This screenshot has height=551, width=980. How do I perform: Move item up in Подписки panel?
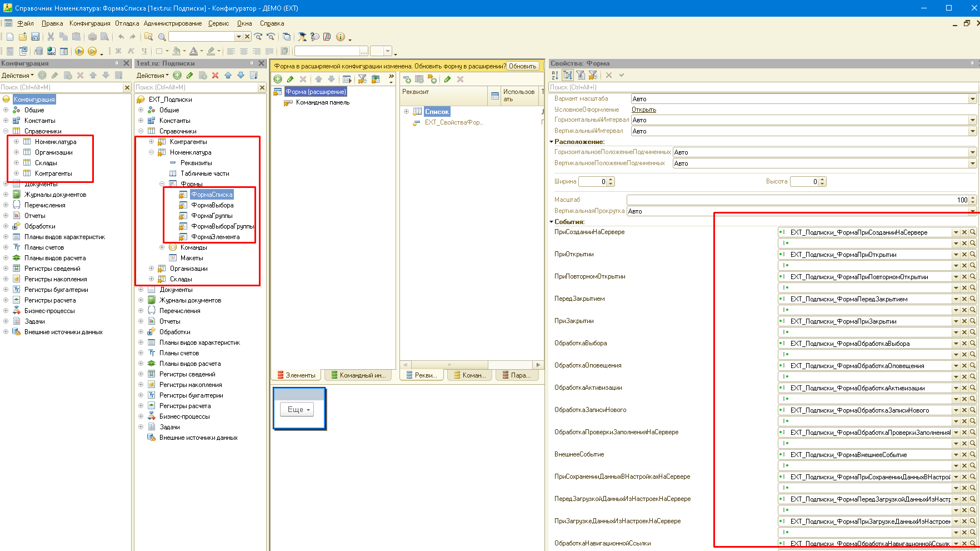point(228,75)
